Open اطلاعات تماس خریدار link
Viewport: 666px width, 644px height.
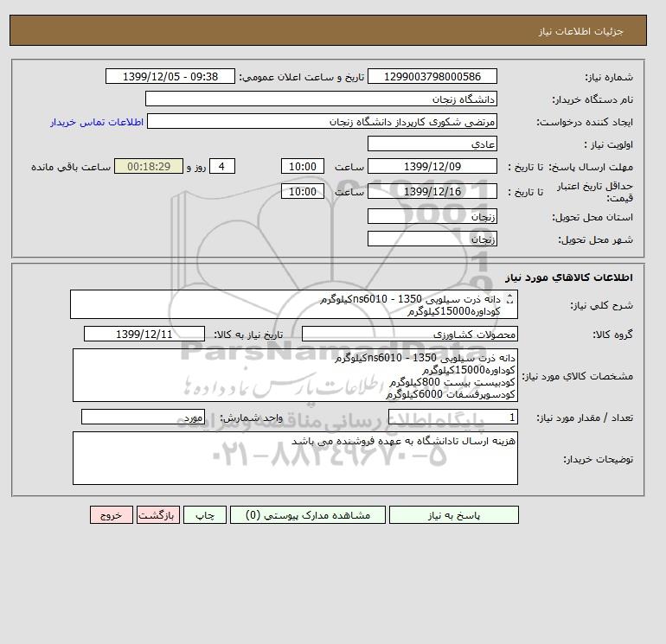[97, 122]
